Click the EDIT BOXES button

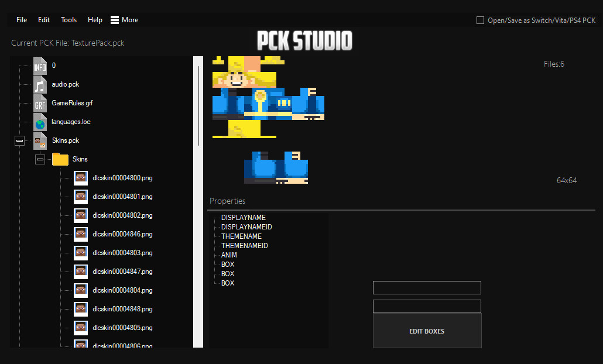click(427, 331)
